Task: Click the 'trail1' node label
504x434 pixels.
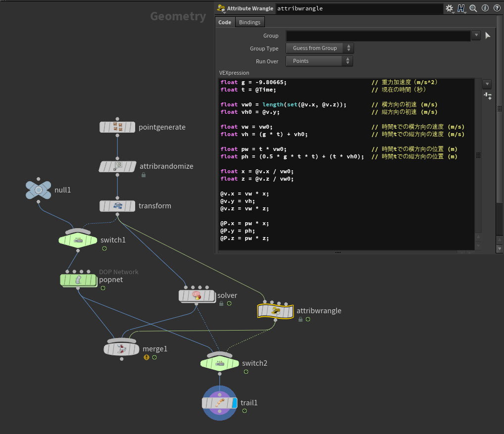Action: click(249, 402)
